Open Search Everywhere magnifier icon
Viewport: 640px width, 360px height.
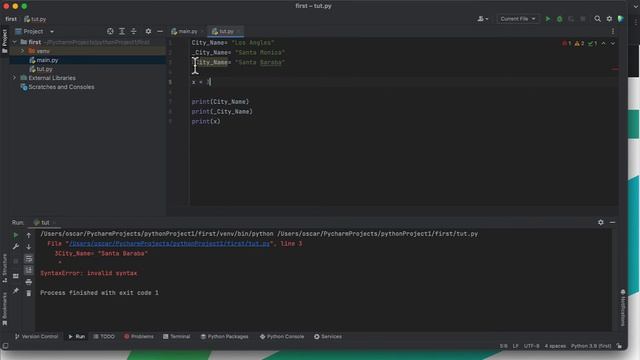[598, 19]
